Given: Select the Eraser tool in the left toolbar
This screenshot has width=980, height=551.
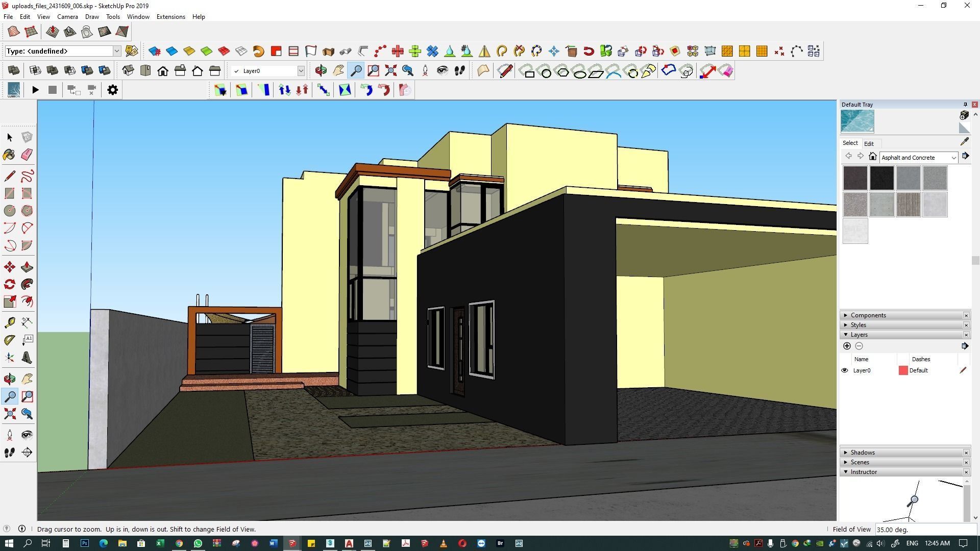Looking at the screenshot, I should point(27,155).
